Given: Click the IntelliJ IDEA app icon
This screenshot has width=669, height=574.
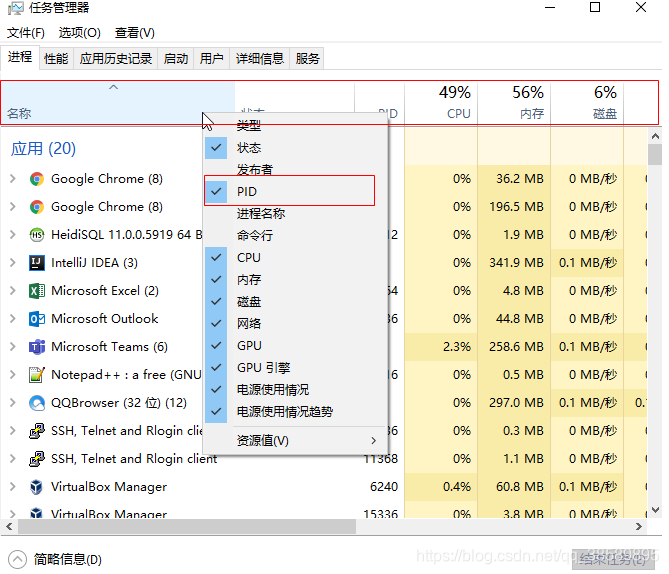Looking at the screenshot, I should (x=37, y=263).
